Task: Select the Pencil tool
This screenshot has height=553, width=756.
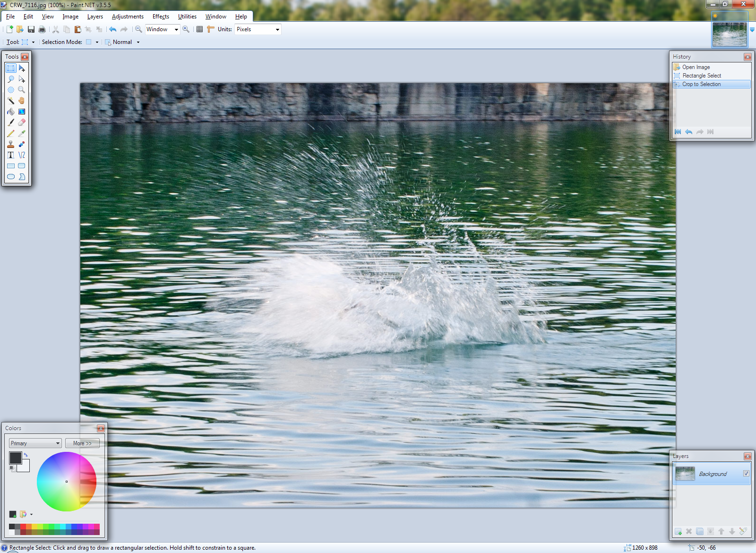Action: (11, 133)
